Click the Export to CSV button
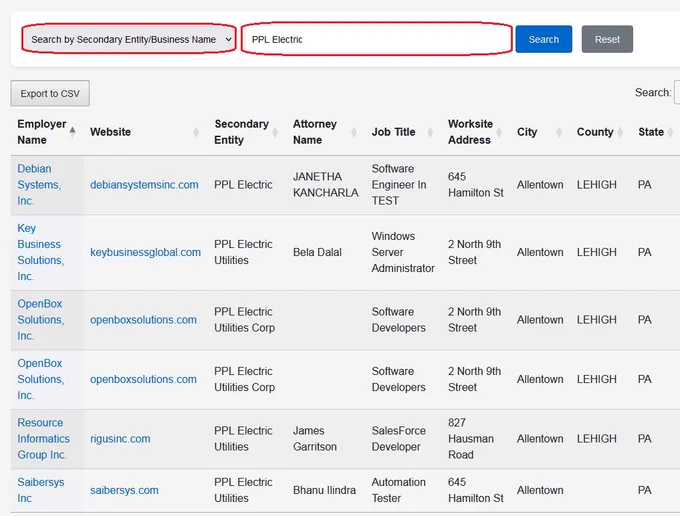680x516 pixels. [x=50, y=93]
